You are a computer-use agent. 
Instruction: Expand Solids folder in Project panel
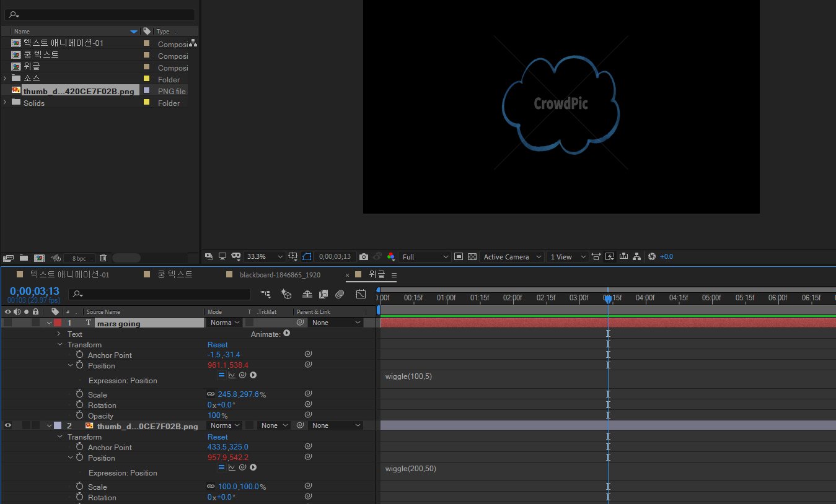point(5,102)
